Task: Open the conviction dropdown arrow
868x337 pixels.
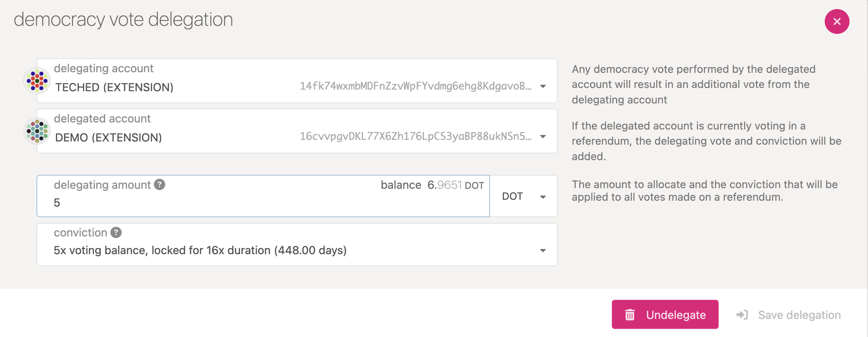Action: [543, 250]
